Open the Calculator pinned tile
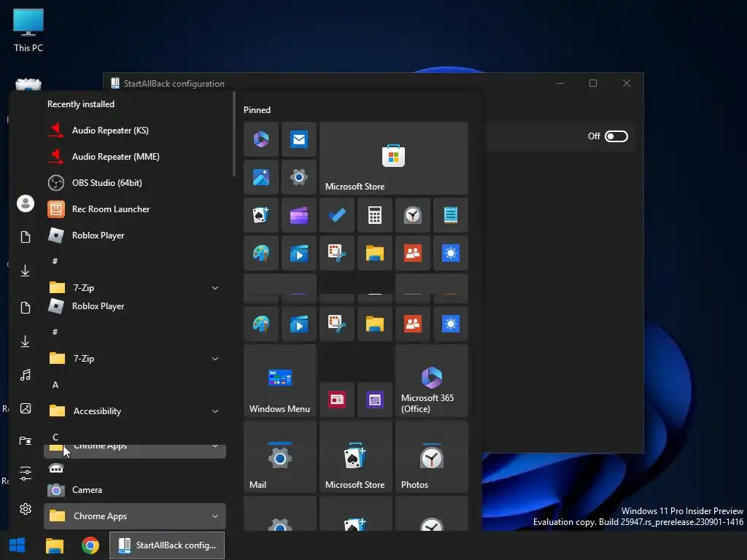Viewport: 747px width, 560px height. pos(375,215)
